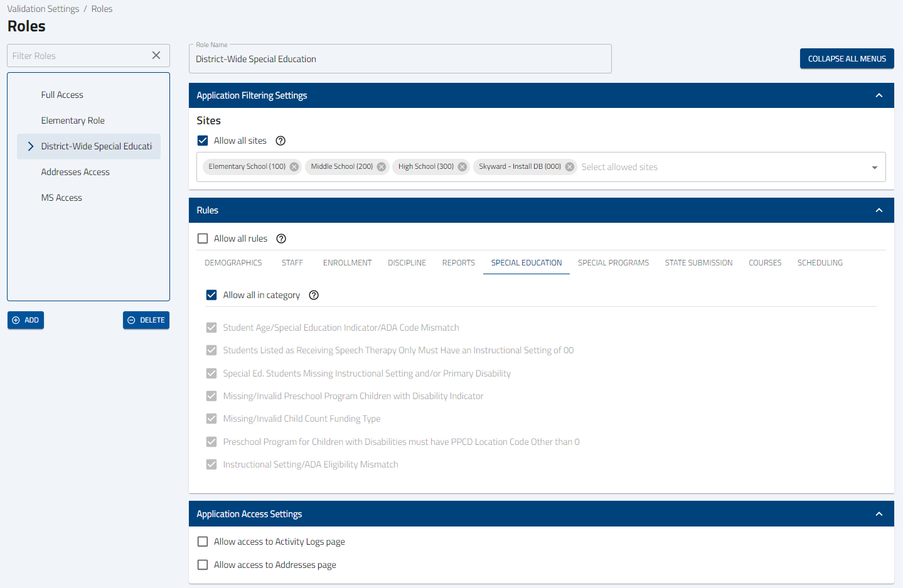Collapse the Rules section
The image size is (903, 588).
tap(879, 210)
